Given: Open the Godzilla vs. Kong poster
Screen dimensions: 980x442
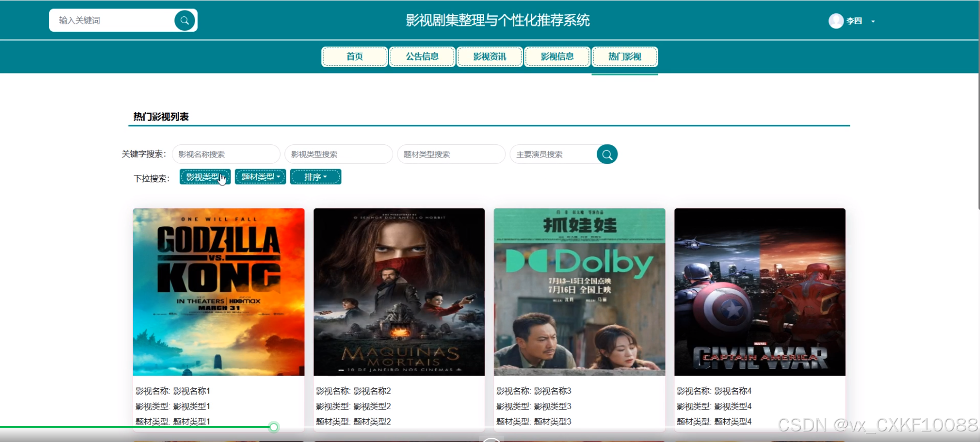Looking at the screenshot, I should click(x=219, y=292).
